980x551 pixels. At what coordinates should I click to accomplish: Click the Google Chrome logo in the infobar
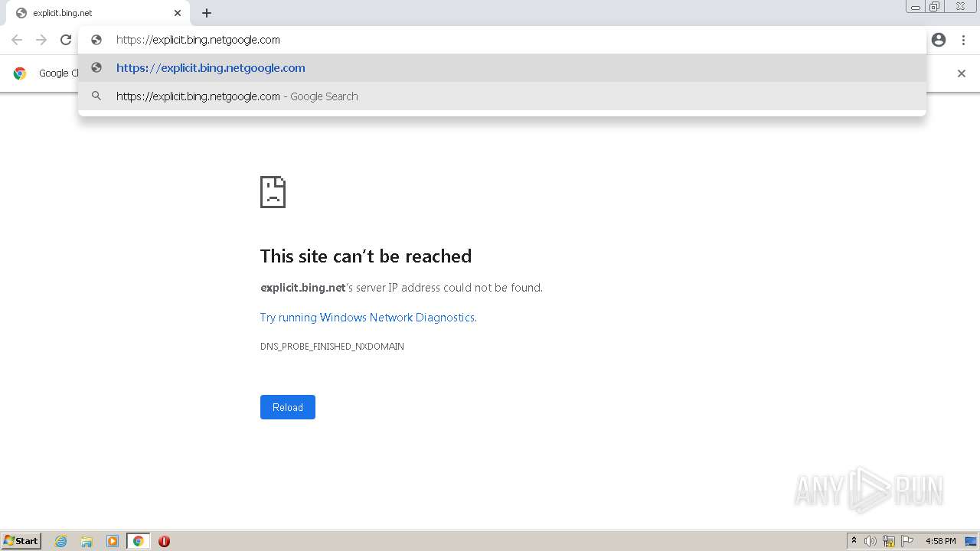pos(20,73)
